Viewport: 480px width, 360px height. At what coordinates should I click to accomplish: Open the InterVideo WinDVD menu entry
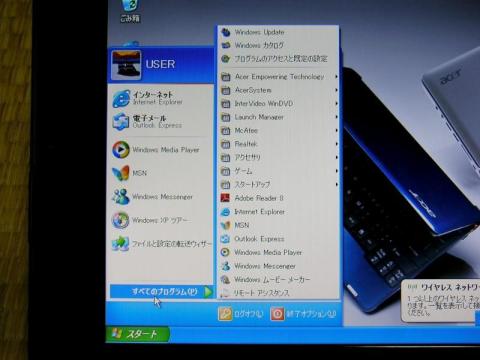(279, 104)
